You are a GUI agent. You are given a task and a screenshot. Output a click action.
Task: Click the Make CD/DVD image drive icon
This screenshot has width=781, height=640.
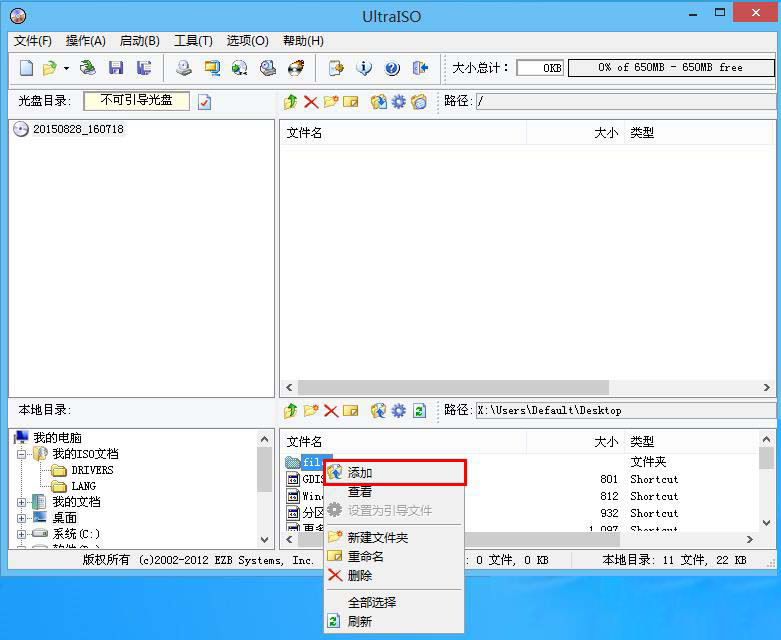pyautogui.click(x=184, y=68)
